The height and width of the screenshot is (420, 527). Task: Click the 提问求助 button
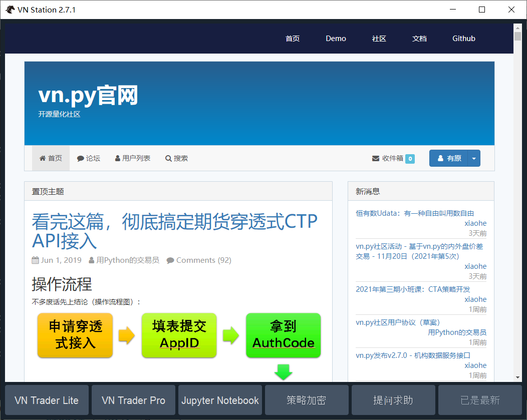coord(393,400)
